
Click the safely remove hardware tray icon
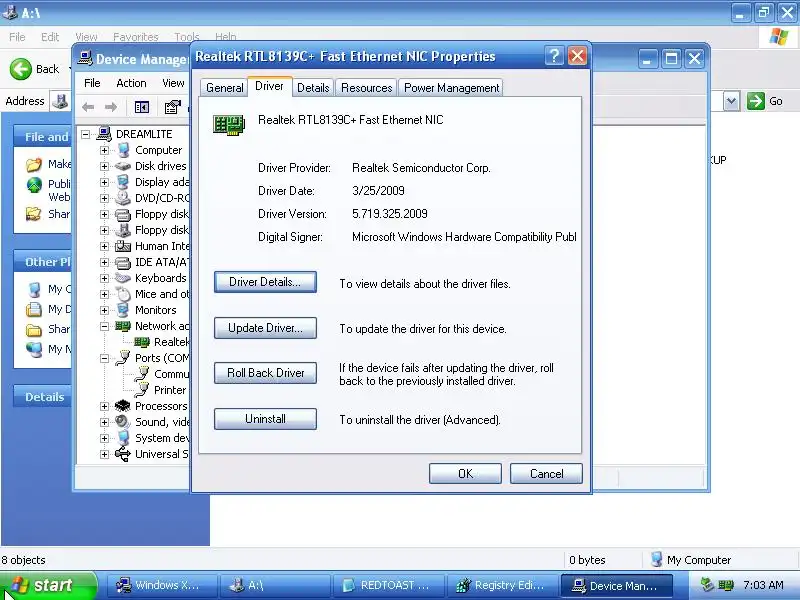tap(707, 585)
